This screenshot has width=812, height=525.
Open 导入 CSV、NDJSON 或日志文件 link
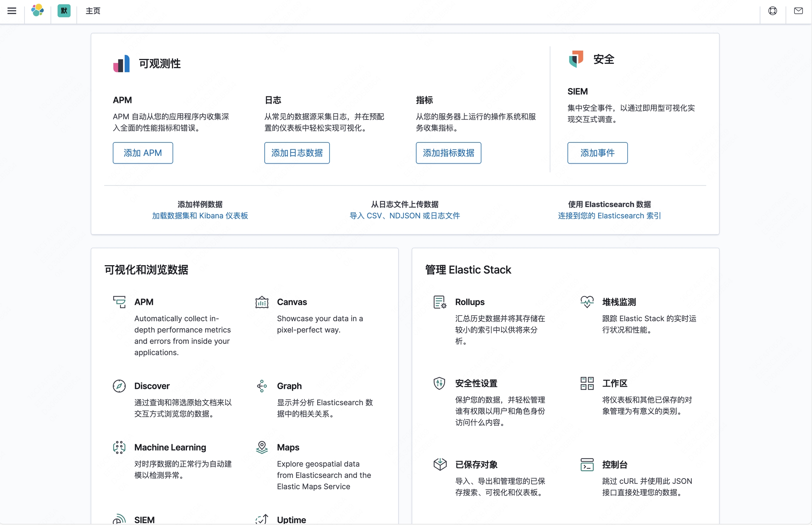pos(405,216)
